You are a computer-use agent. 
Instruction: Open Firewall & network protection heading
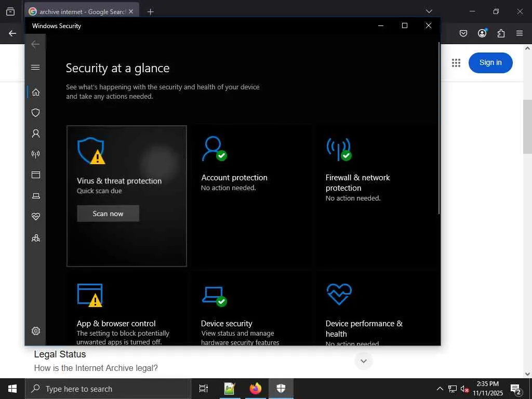click(357, 182)
